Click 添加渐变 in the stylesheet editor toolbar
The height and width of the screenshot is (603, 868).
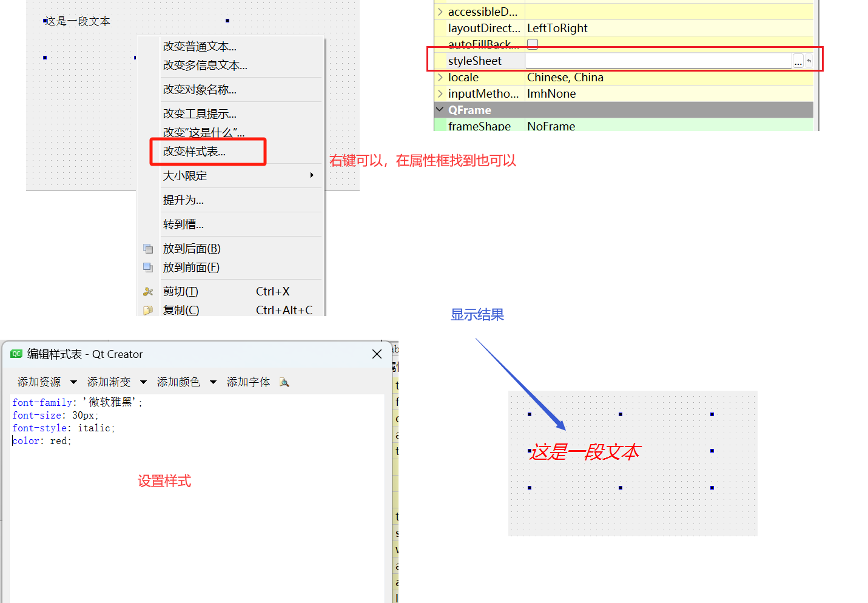(x=109, y=382)
